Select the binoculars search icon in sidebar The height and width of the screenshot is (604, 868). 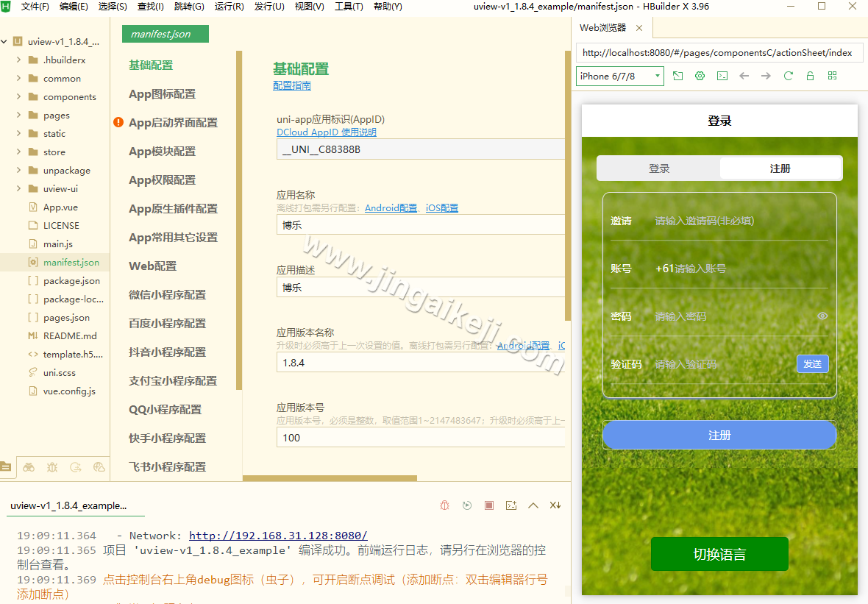28,467
